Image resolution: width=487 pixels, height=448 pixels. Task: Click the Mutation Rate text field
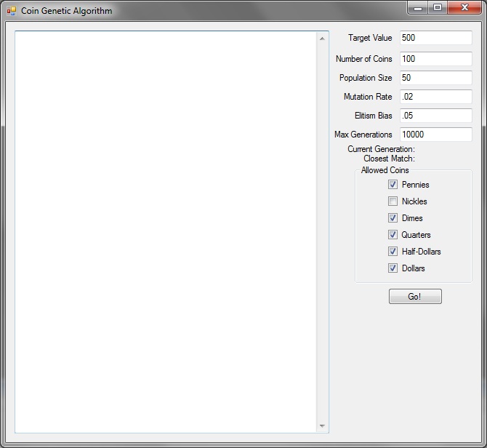click(435, 97)
